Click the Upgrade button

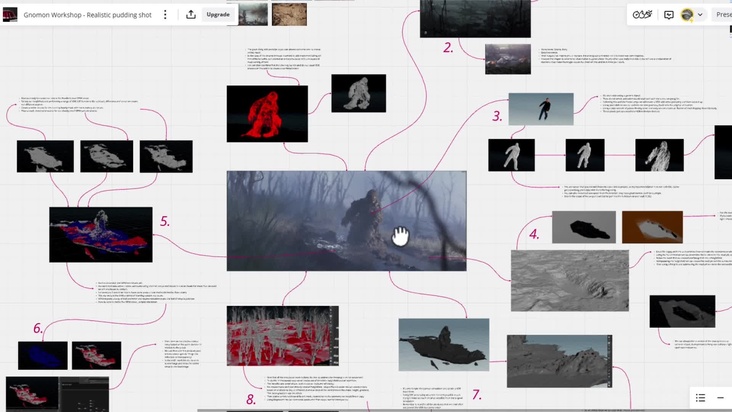pyautogui.click(x=217, y=15)
